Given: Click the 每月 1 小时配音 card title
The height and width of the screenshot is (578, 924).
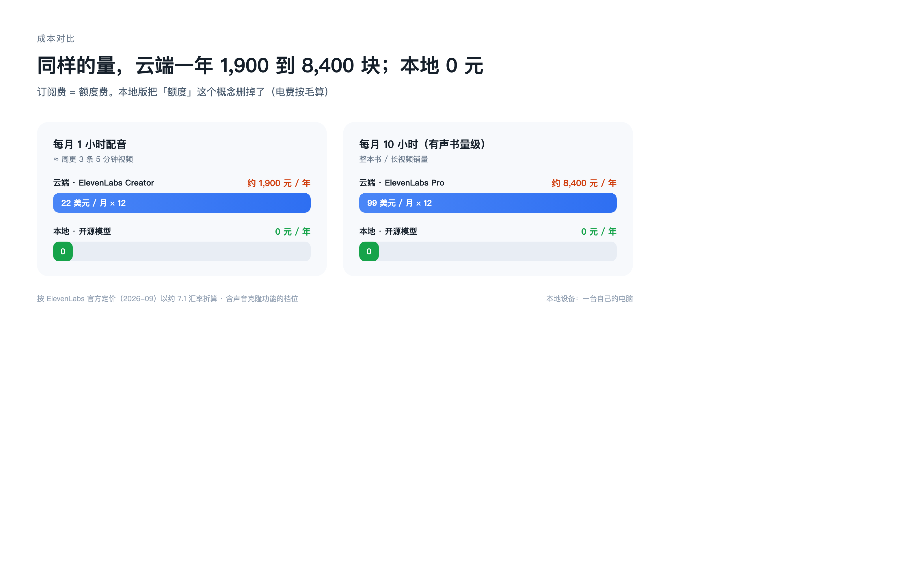Looking at the screenshot, I should pyautogui.click(x=90, y=144).
